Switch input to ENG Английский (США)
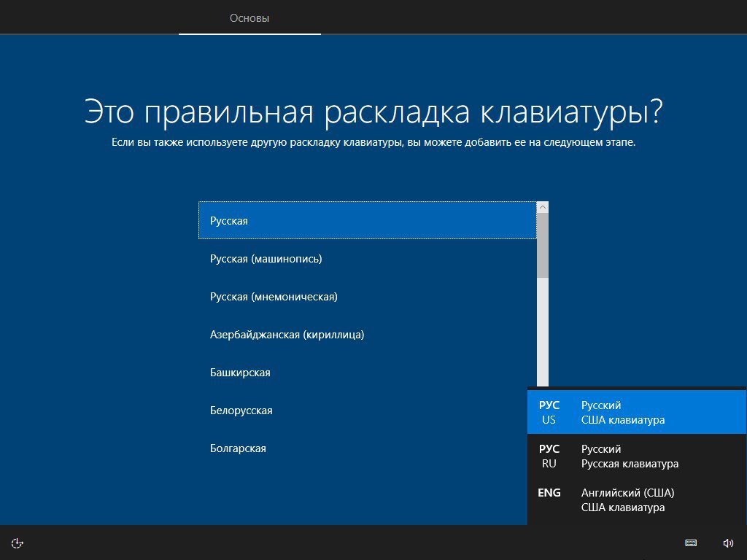 click(636, 500)
